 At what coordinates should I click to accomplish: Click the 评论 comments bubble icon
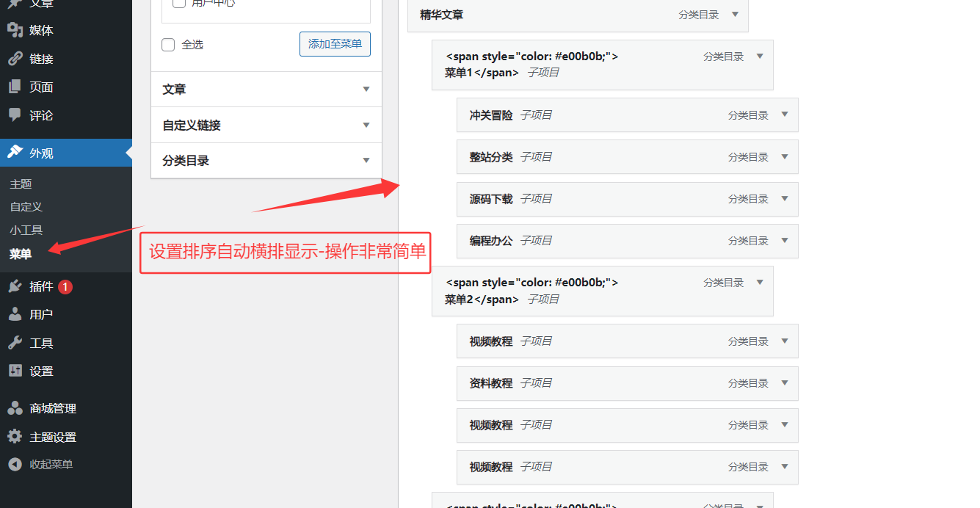pos(15,115)
